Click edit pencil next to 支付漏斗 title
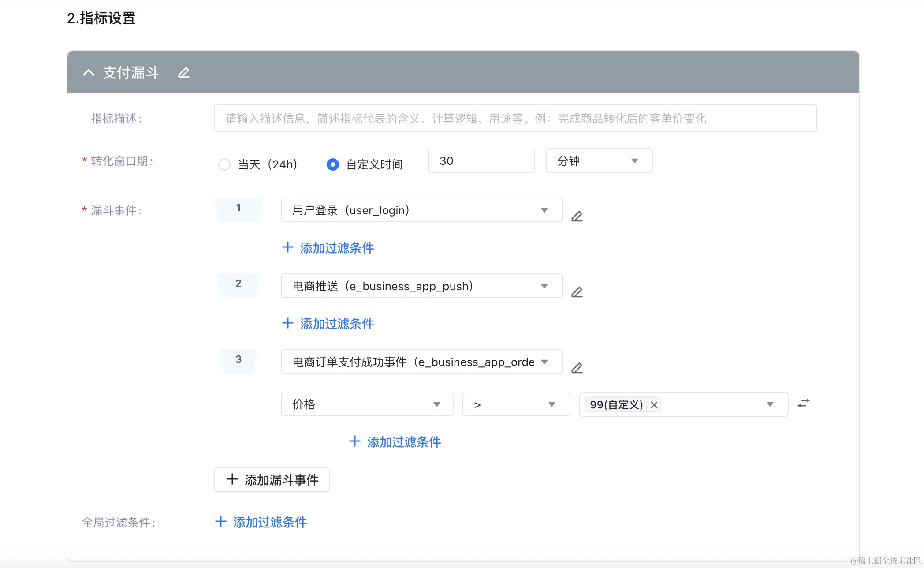Viewport: 924px width, 568px height. tap(184, 73)
